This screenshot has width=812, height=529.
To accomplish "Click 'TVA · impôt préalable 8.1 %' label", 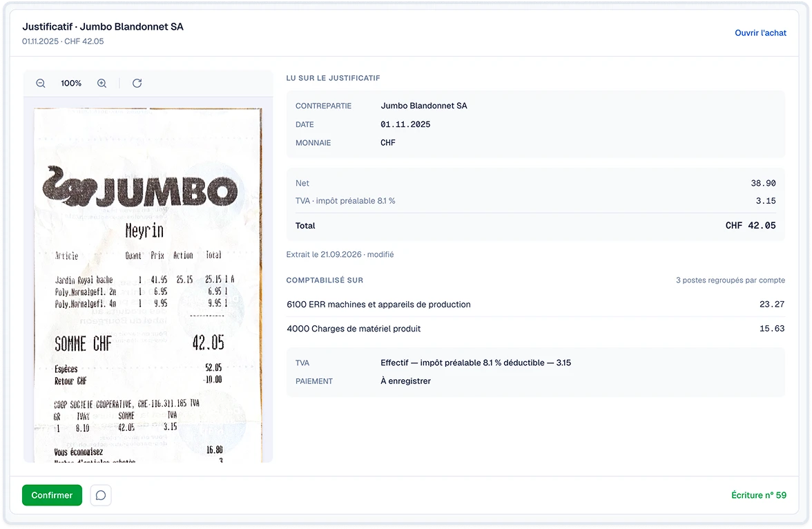I will [345, 201].
